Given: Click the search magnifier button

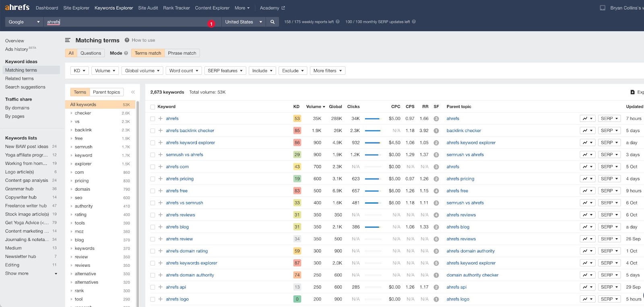Looking at the screenshot, I should pyautogui.click(x=272, y=22).
